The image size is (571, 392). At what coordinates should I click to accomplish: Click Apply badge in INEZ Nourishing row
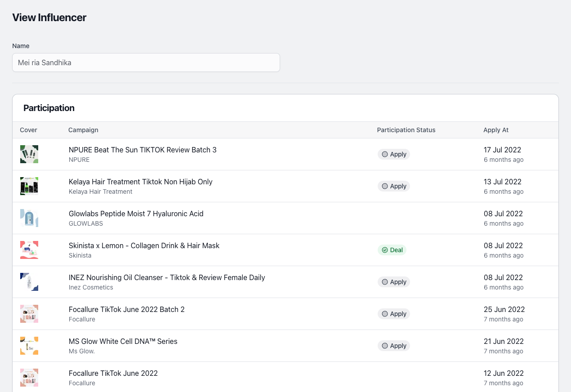pos(394,282)
